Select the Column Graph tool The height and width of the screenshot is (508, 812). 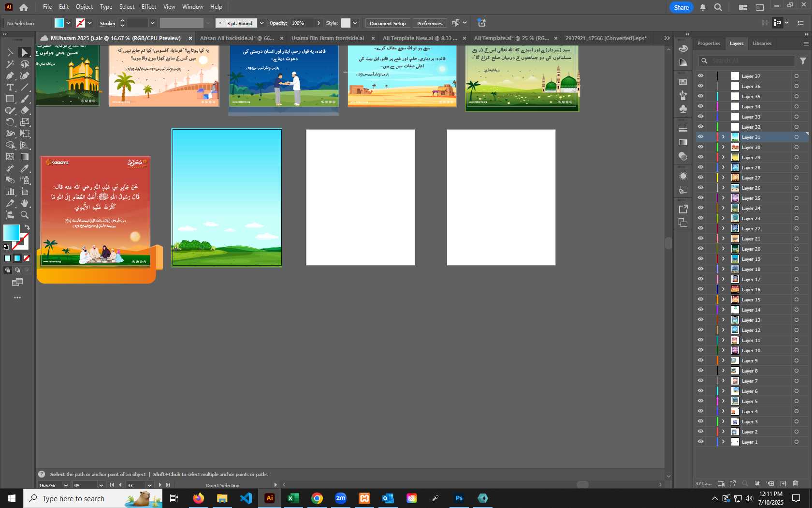click(10, 192)
